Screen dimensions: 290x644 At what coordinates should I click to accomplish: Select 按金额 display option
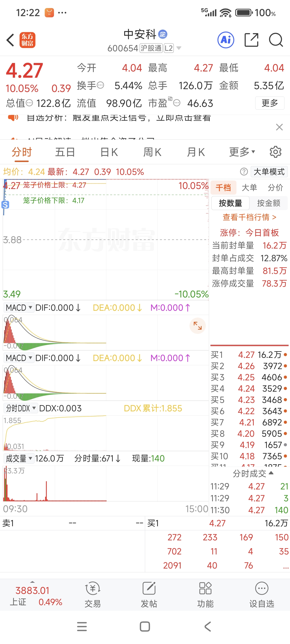pyautogui.click(x=269, y=203)
